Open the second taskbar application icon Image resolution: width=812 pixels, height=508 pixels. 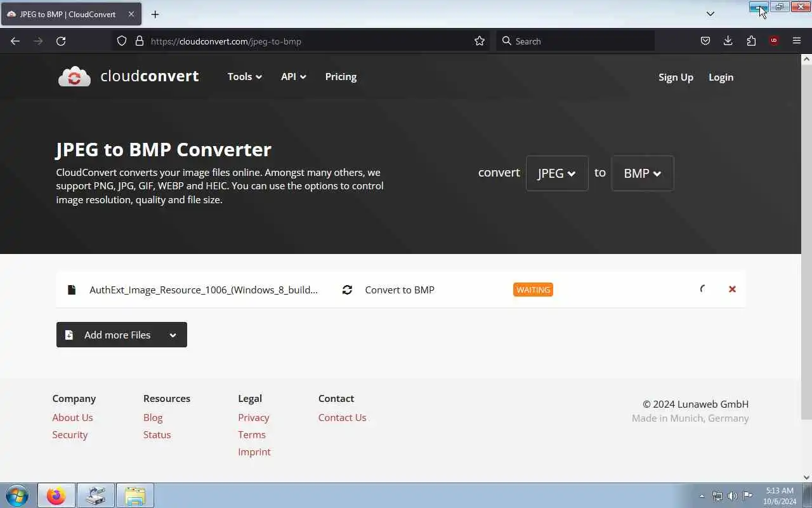(95, 495)
